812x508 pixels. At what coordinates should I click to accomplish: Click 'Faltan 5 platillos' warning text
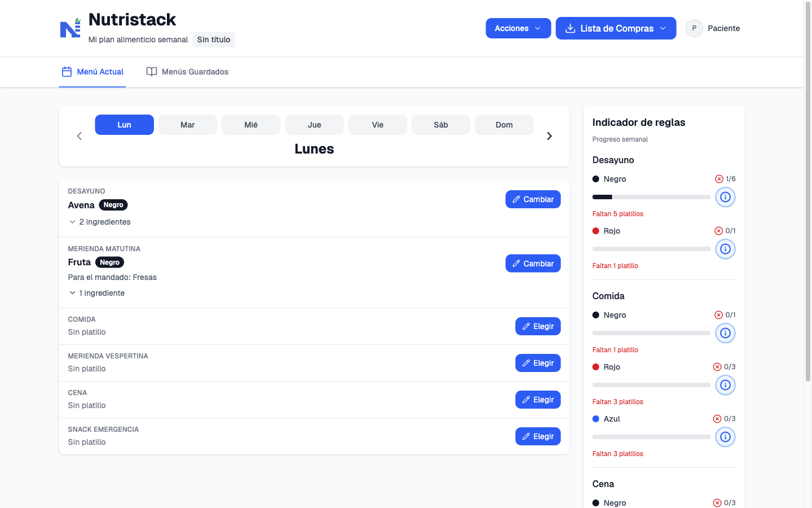tap(617, 214)
